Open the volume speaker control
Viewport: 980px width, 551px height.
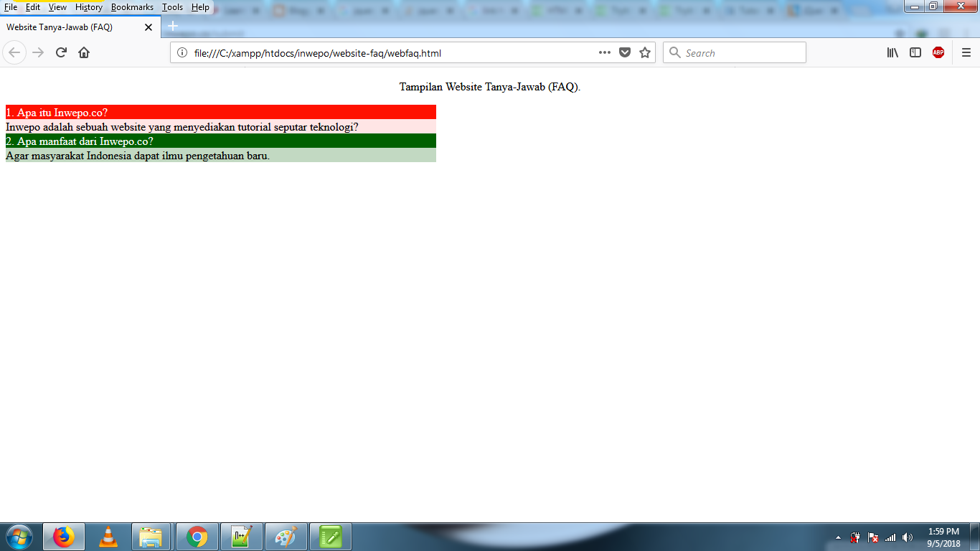908,537
